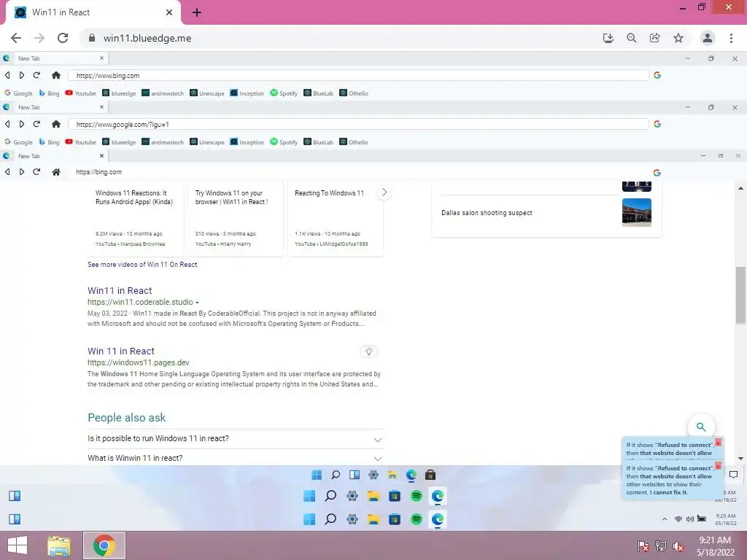The width and height of the screenshot is (747, 560).
Task: Click the speaker icon in the 9:20 AM tray
Action: pos(689,519)
